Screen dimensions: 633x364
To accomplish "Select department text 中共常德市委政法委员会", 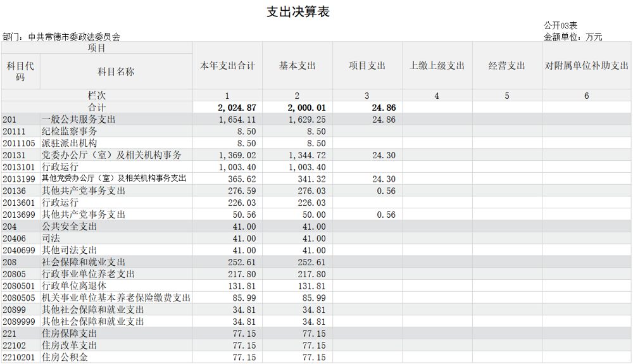I will click(x=74, y=37).
